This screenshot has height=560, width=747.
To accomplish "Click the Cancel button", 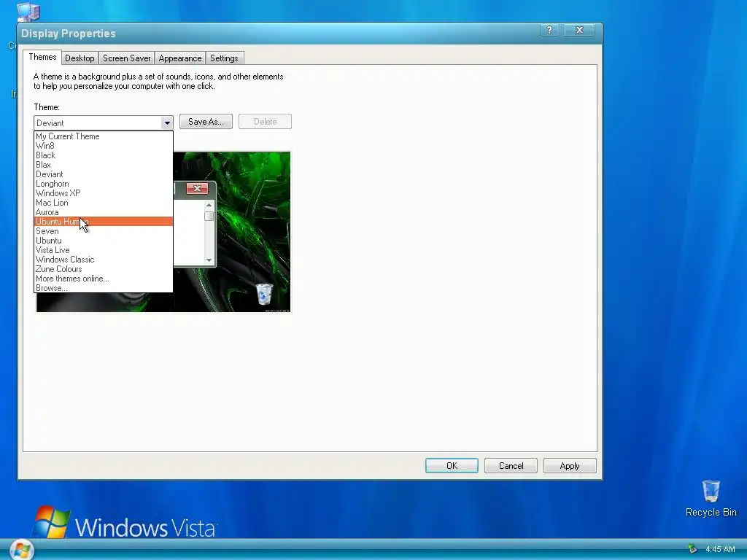I will click(x=511, y=466).
